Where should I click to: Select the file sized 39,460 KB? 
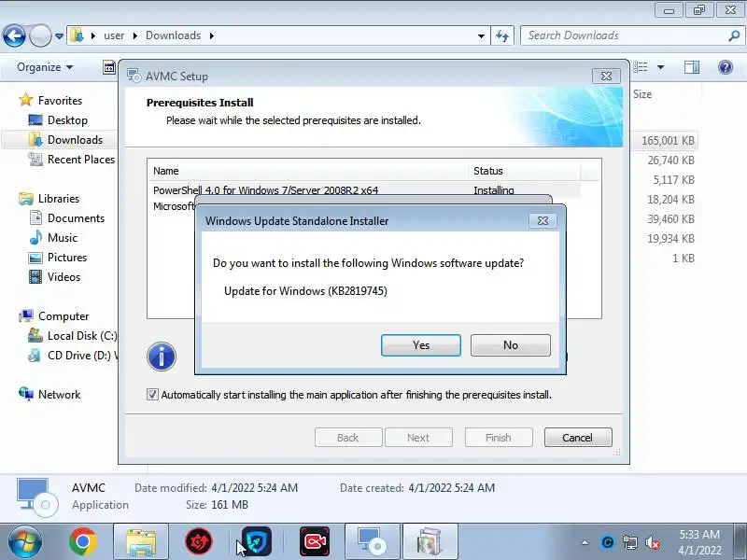pos(670,218)
